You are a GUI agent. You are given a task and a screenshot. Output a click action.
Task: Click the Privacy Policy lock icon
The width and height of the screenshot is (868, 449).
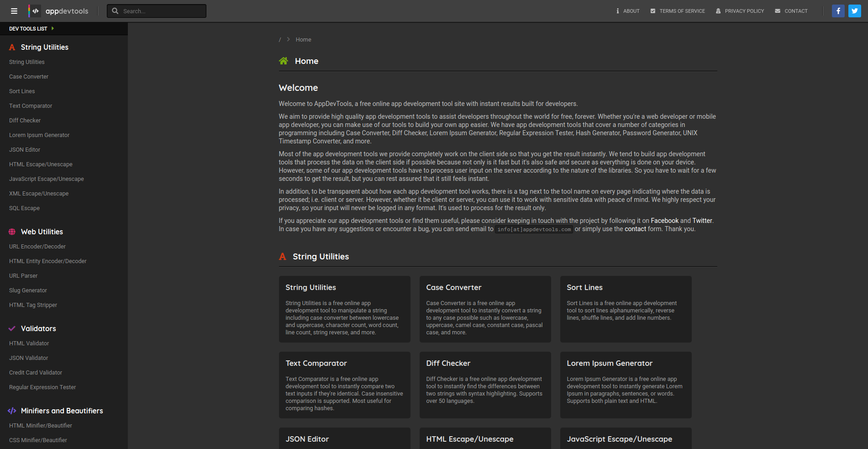(x=718, y=11)
